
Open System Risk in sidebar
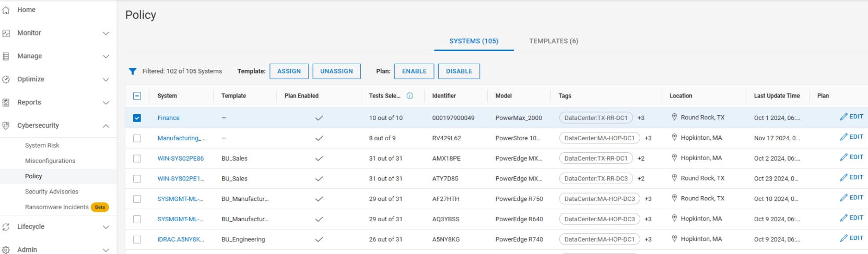click(x=42, y=146)
